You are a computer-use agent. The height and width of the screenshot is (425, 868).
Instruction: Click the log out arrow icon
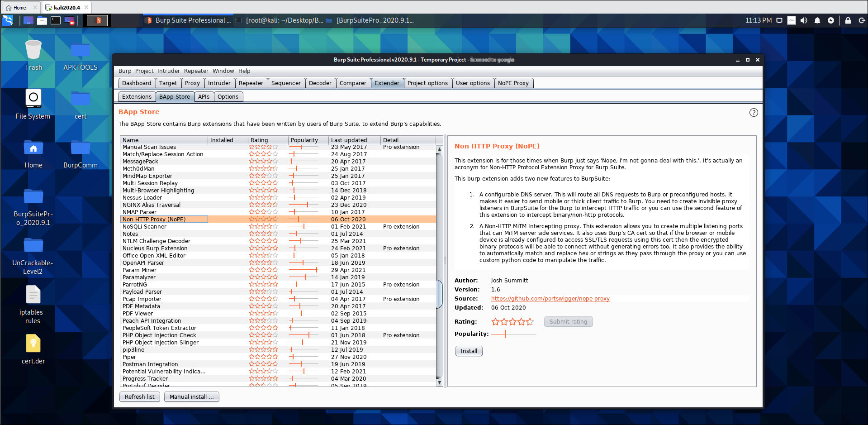[862, 20]
